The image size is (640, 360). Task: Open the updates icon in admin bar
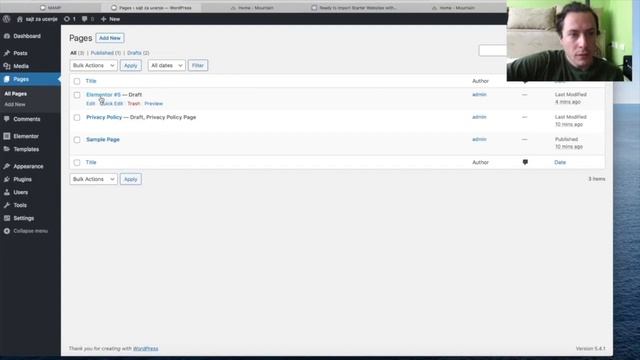67,19
